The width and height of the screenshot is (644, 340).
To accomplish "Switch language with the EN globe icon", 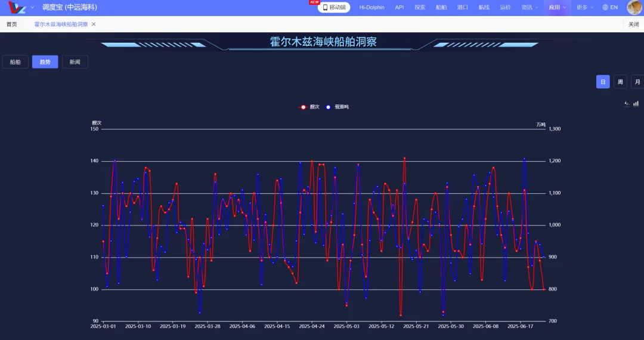I will [x=610, y=7].
